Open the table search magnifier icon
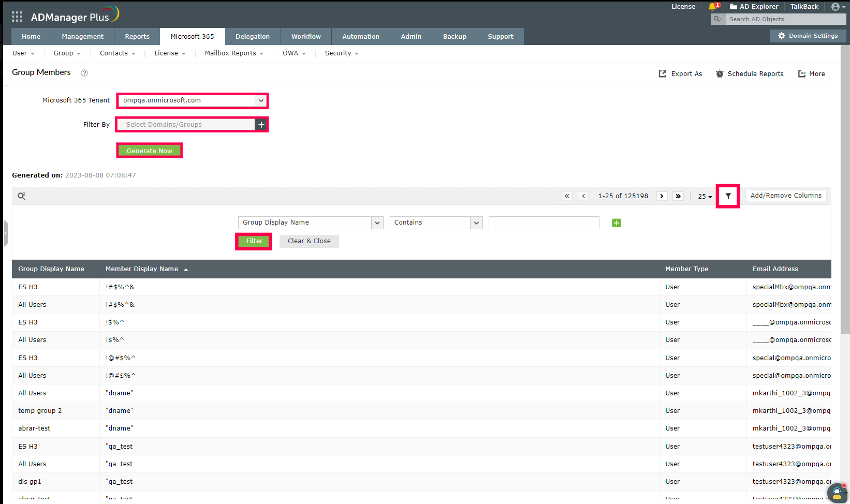Viewport: 850px width, 504px height. pyautogui.click(x=21, y=196)
